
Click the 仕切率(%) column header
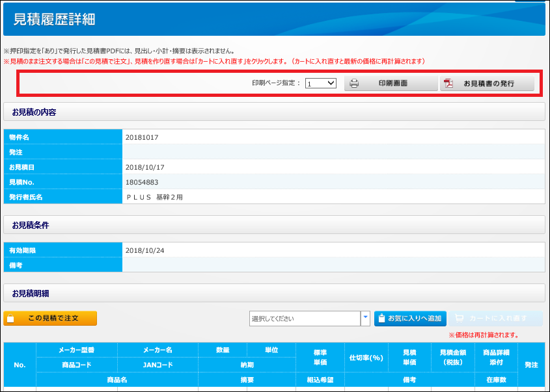pyautogui.click(x=366, y=358)
